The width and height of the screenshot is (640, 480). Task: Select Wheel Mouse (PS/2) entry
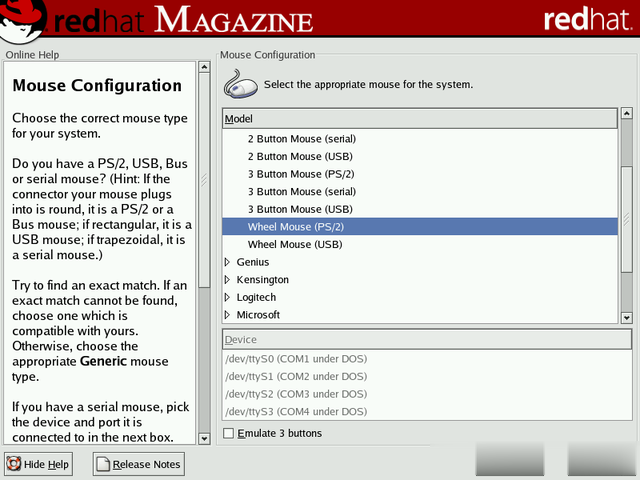420,227
